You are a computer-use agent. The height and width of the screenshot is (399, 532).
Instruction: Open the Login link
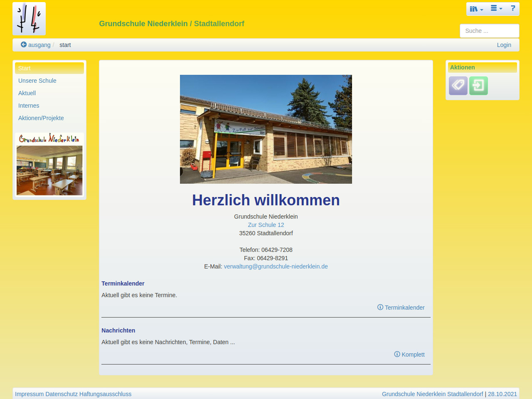[504, 45]
